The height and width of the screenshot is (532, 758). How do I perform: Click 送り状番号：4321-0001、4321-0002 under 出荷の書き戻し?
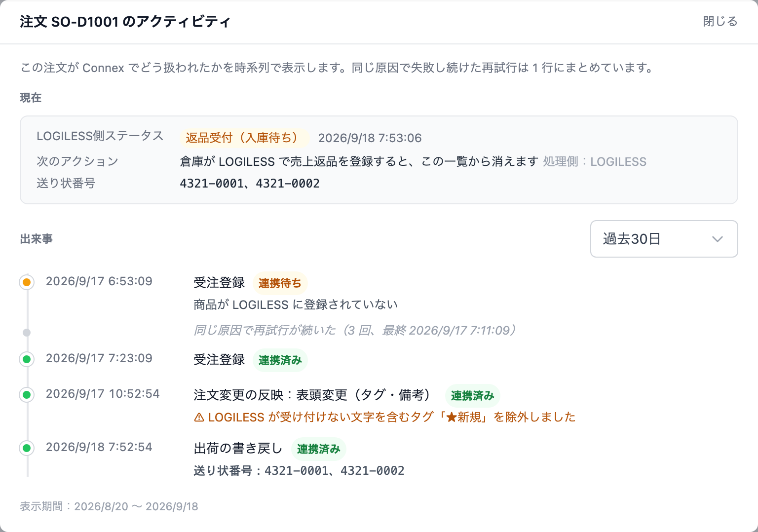[299, 471]
